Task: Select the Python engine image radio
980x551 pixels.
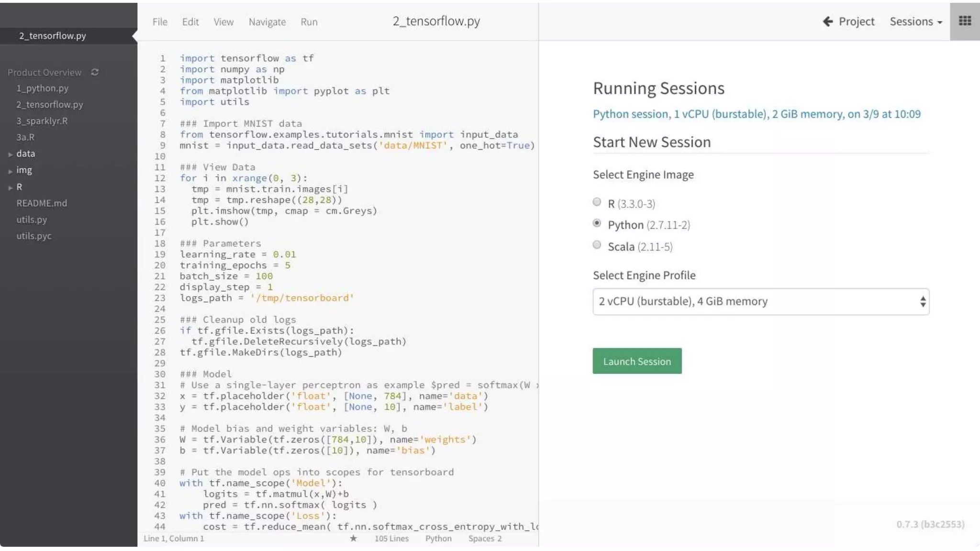Action: coord(597,223)
